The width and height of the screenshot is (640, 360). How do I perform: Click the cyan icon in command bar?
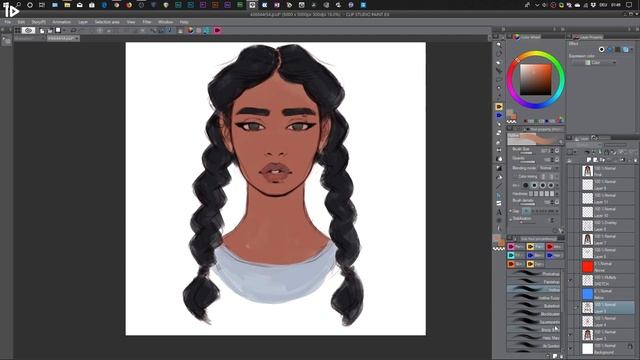click(206, 30)
